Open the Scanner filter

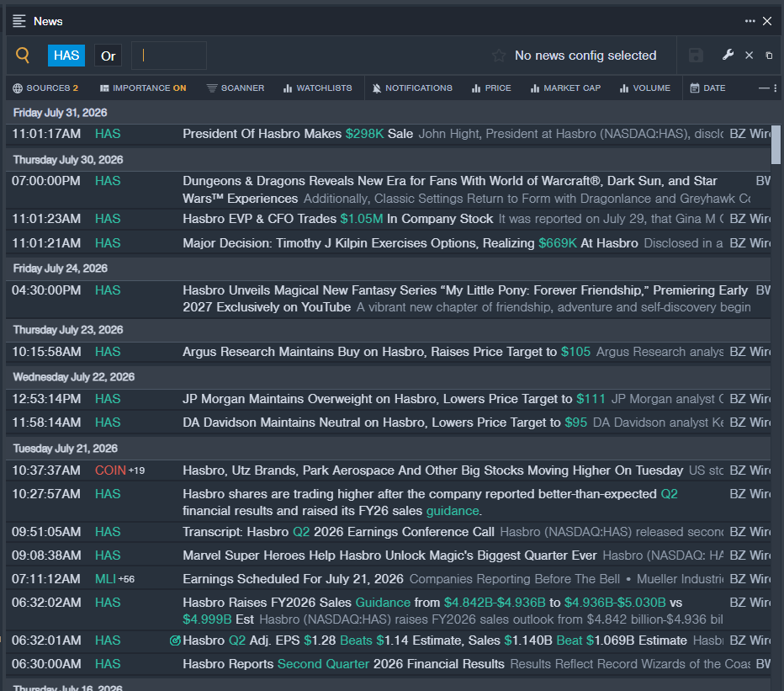tap(236, 88)
